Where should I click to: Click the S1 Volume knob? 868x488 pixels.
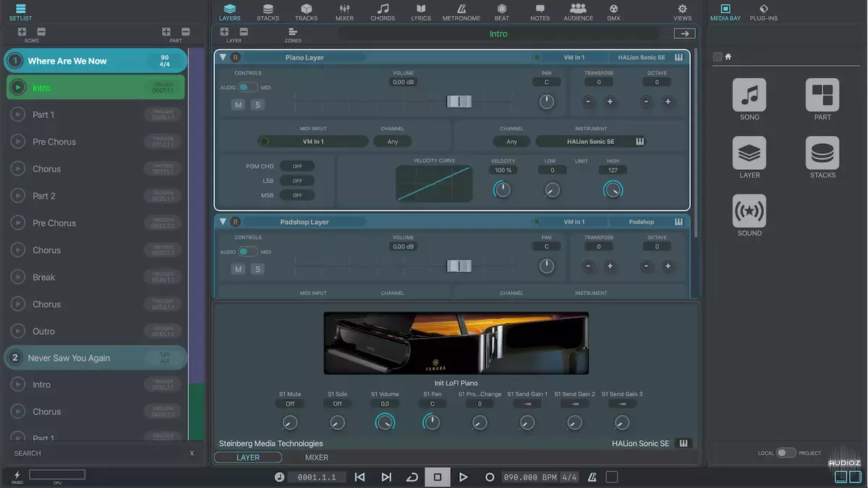[385, 422]
